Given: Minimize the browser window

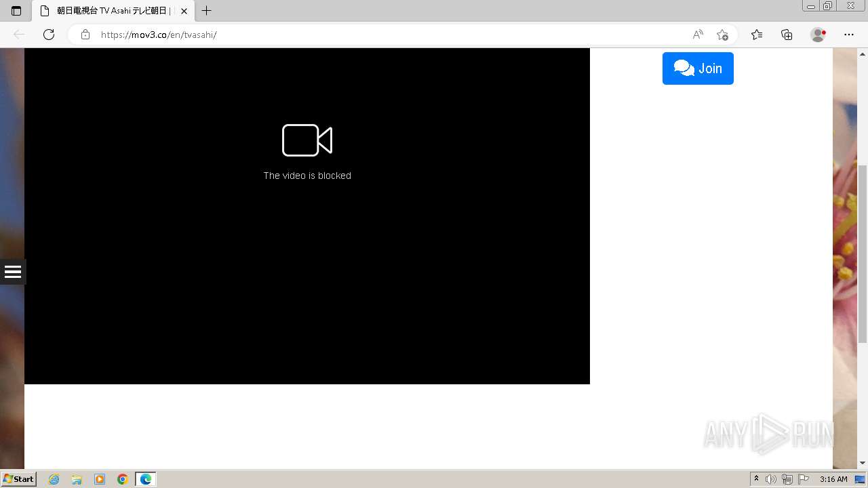Looking at the screenshot, I should tap(810, 5).
